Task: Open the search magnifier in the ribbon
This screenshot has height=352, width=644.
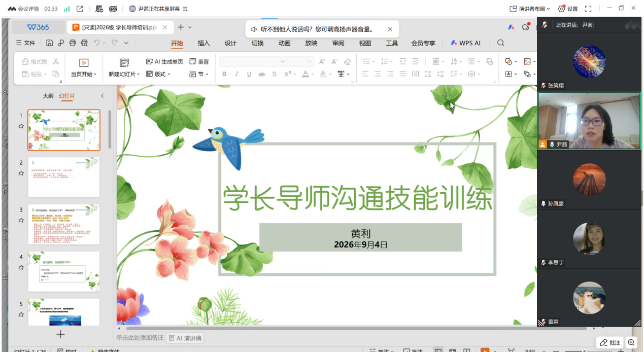Action: pyautogui.click(x=501, y=43)
